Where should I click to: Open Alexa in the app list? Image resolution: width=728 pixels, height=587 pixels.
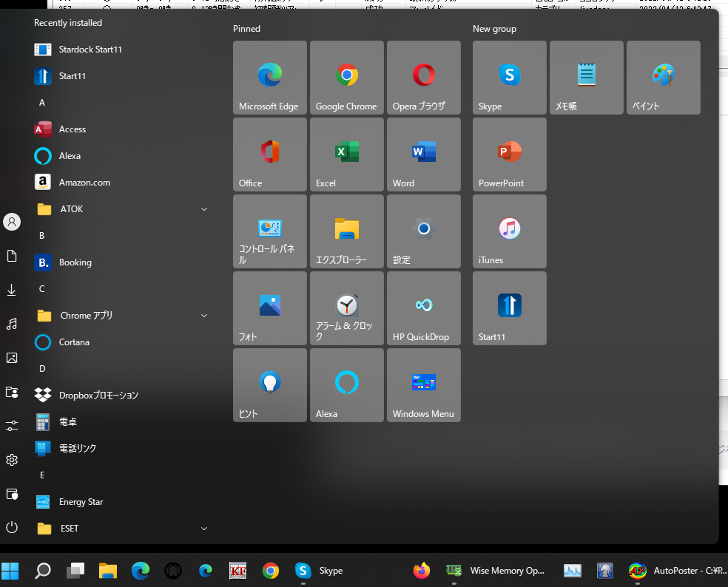point(121,156)
